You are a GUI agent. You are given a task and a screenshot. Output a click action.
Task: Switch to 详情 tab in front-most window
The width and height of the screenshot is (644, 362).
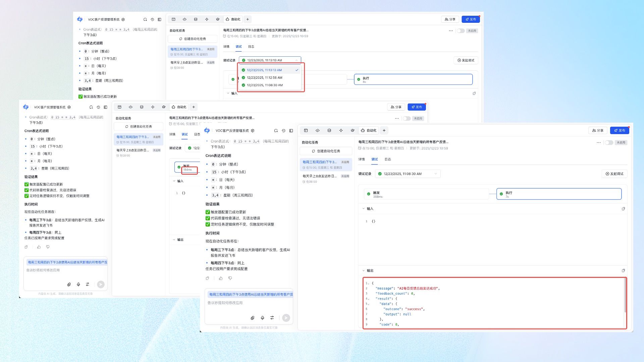(x=362, y=159)
